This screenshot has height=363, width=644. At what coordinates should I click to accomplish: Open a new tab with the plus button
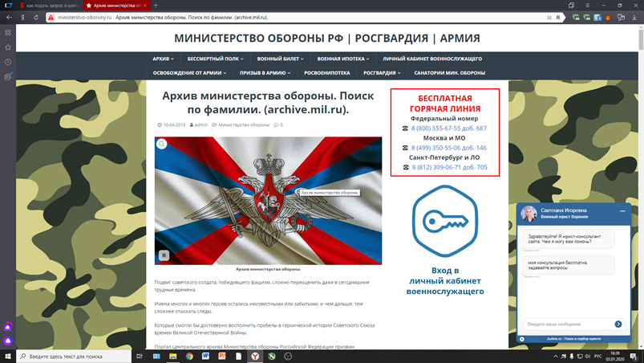(x=156, y=6)
